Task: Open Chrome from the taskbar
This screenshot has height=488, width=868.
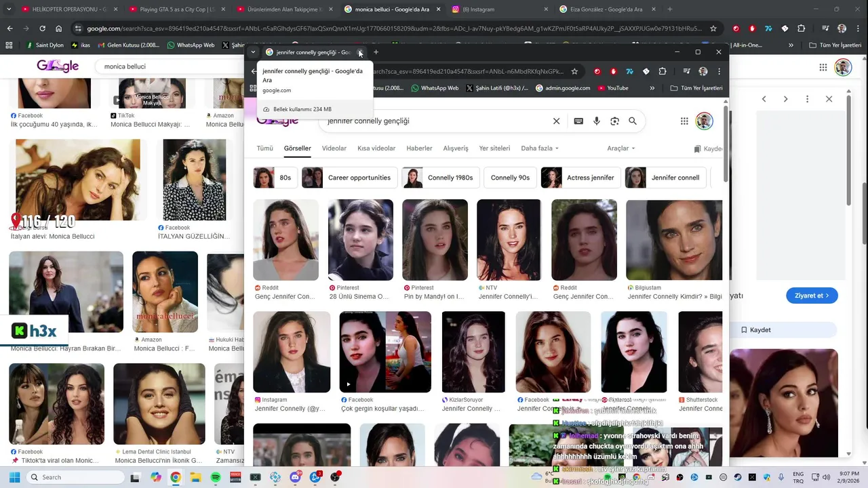Action: (176, 477)
